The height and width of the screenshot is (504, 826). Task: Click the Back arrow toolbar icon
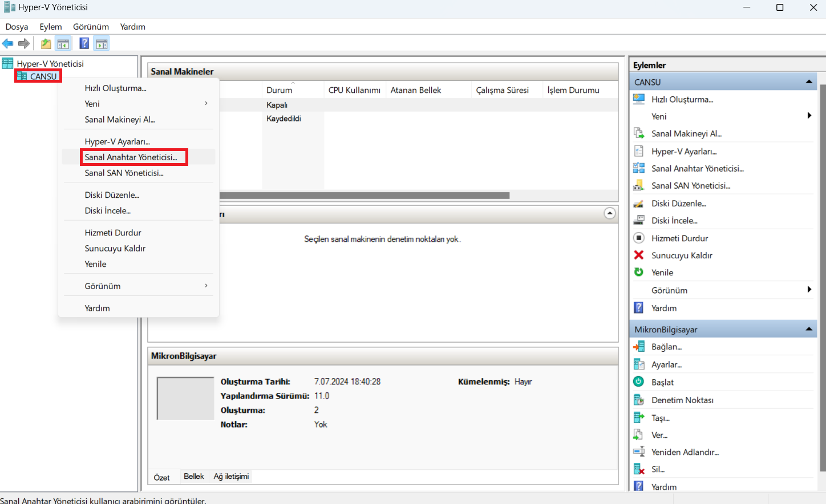[x=8, y=43]
